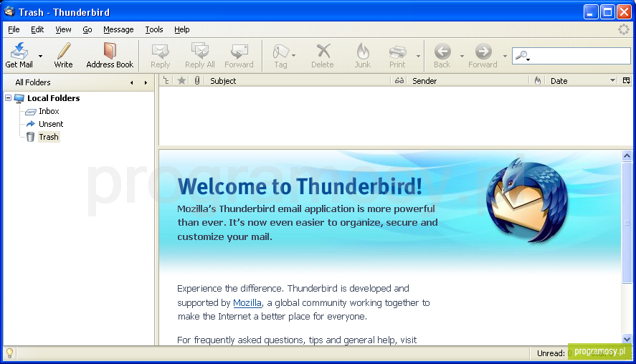Compose a message with Write
The height and width of the screenshot is (364, 636).
point(63,56)
